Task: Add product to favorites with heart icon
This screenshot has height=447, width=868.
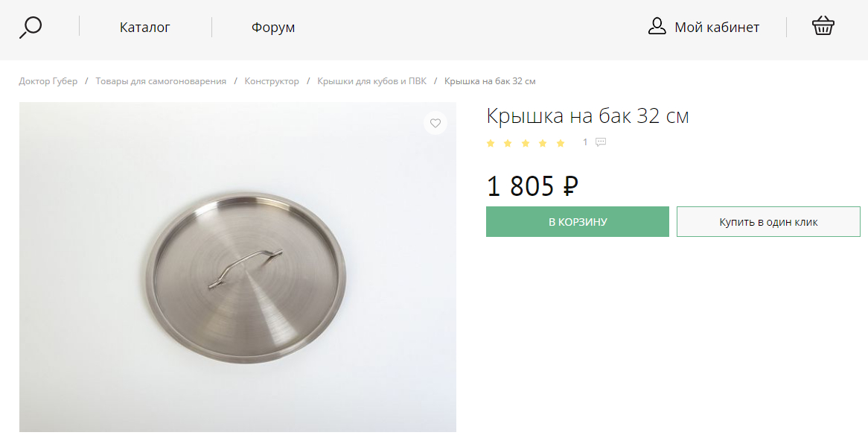Action: coord(435,123)
